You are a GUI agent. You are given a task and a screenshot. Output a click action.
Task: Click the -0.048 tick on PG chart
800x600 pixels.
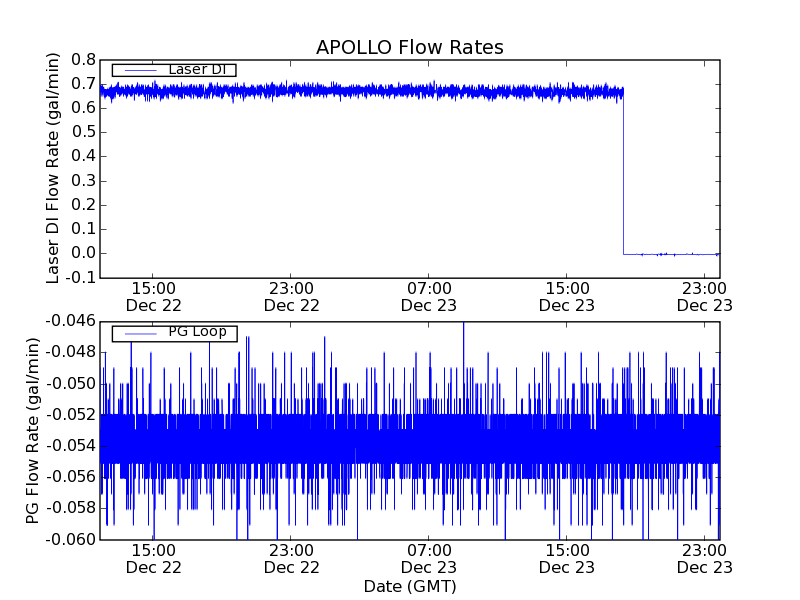[x=71, y=352]
